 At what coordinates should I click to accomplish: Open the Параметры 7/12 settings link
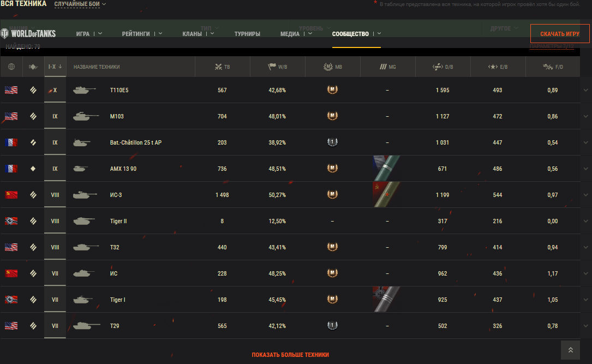tap(552, 46)
